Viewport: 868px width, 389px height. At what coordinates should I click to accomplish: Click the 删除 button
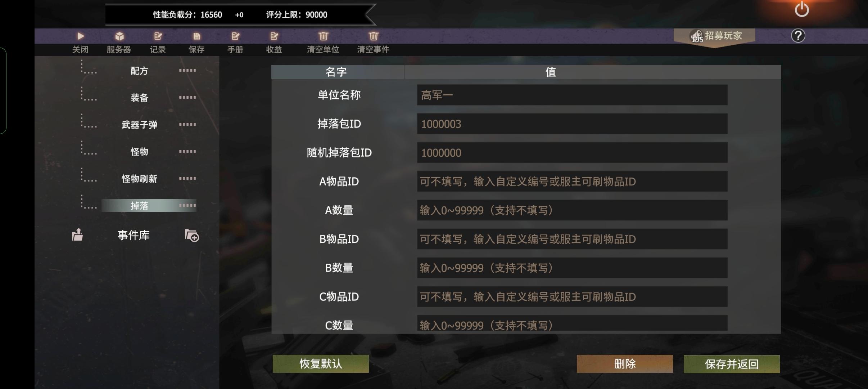[625, 364]
